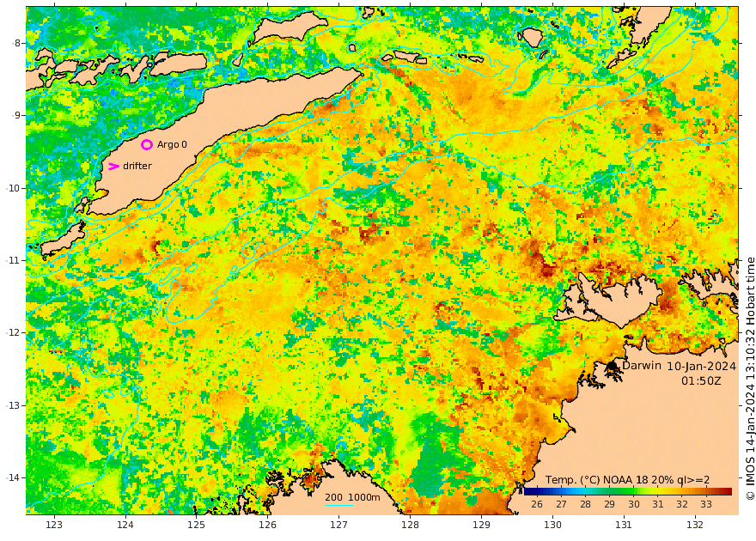
Task: Click latitude label -11 on left axis
Action: pos(14,260)
